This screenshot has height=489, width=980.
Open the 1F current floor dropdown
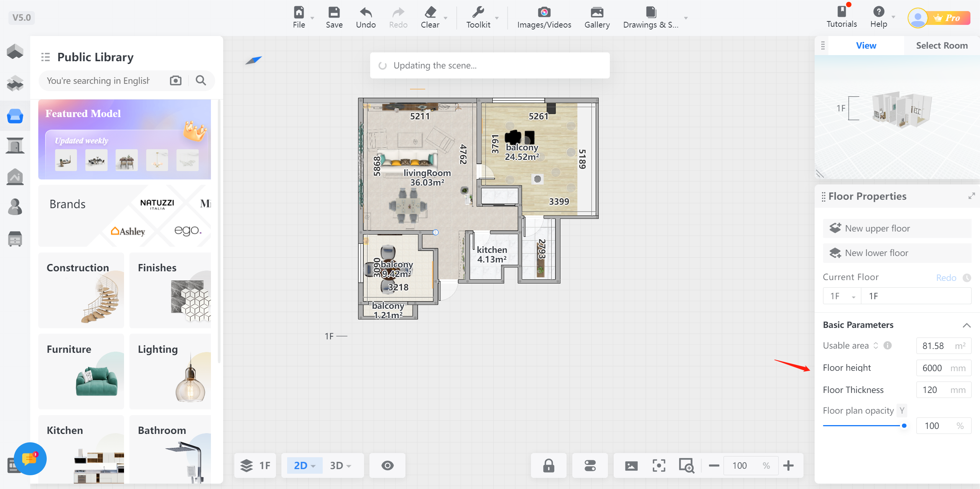tap(842, 296)
